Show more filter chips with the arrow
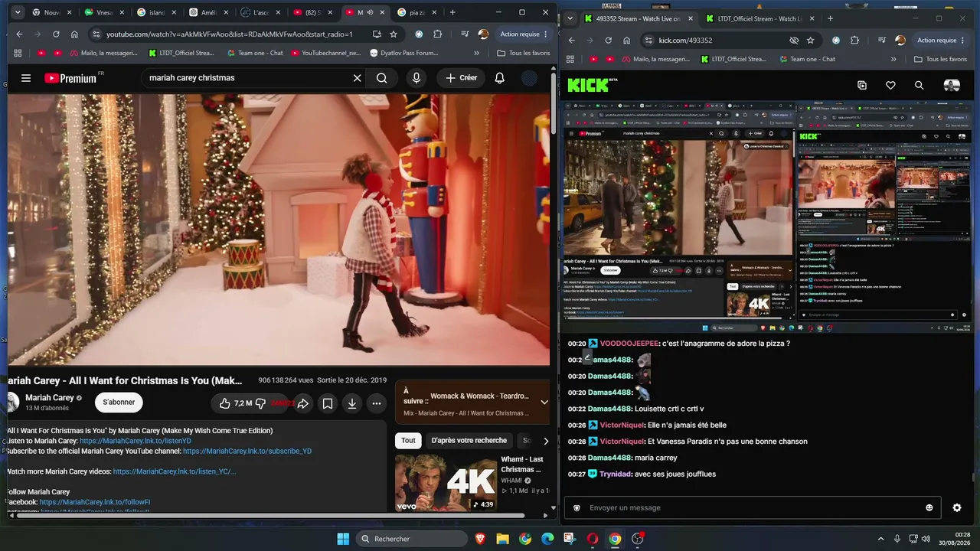The image size is (980, 551). pos(546,441)
